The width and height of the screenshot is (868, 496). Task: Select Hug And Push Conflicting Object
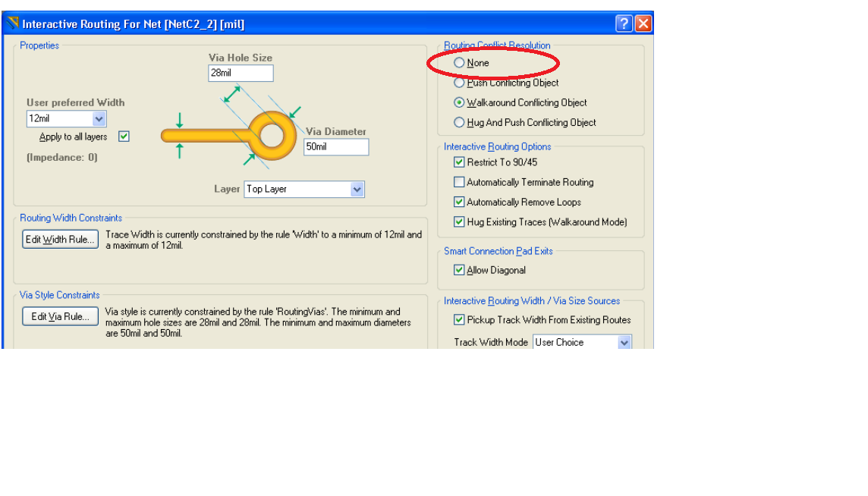coord(459,122)
